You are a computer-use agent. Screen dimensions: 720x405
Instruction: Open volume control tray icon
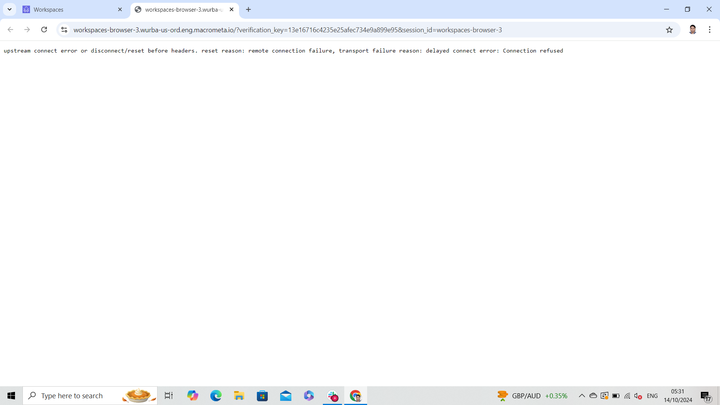tap(638, 395)
